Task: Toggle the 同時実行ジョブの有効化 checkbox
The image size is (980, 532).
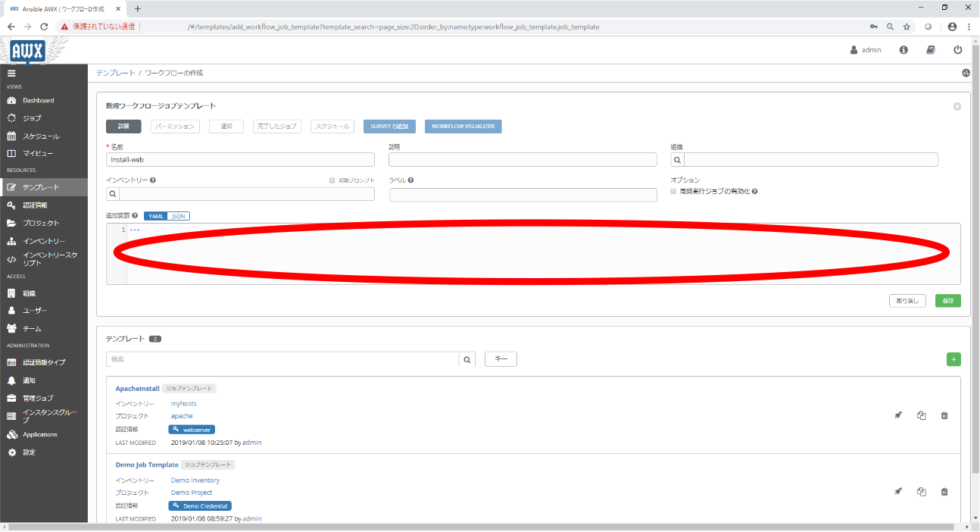Action: coord(673,192)
